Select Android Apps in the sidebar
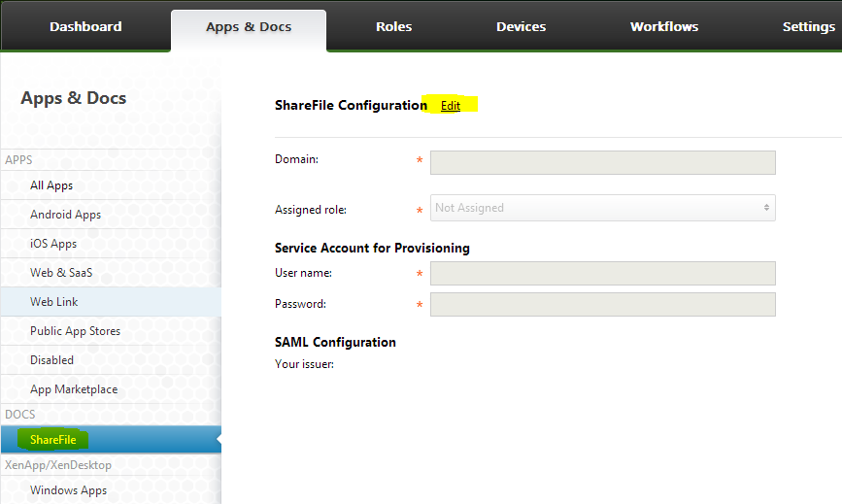842x504 pixels. click(x=65, y=215)
